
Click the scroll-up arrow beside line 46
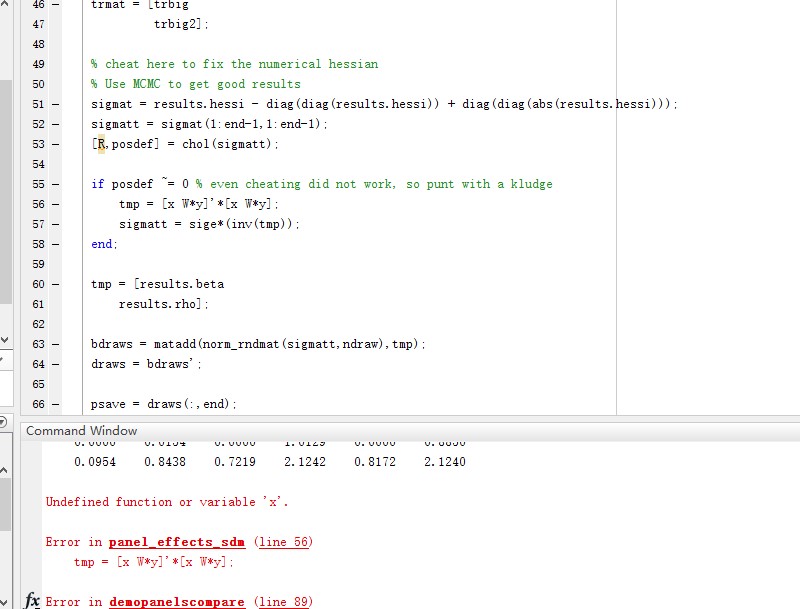pos(4,6)
